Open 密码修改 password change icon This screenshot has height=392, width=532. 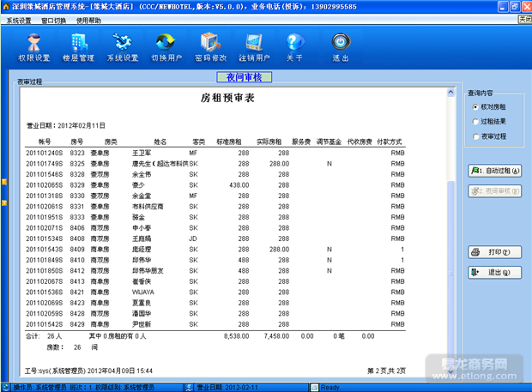(210, 47)
